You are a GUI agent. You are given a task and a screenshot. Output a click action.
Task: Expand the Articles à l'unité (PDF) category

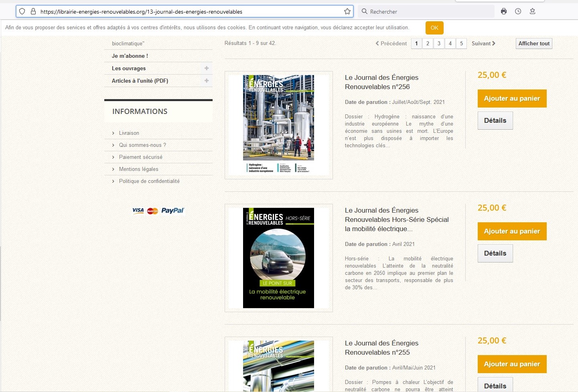point(207,81)
